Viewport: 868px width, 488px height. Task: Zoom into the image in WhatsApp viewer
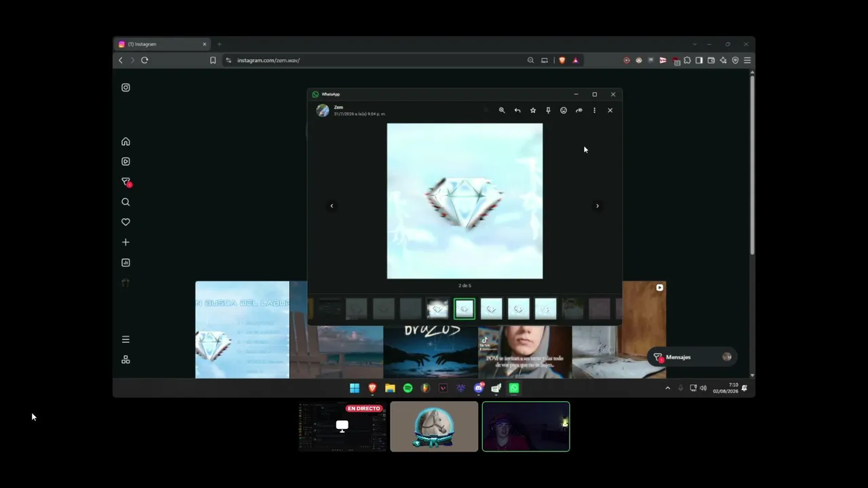click(502, 110)
